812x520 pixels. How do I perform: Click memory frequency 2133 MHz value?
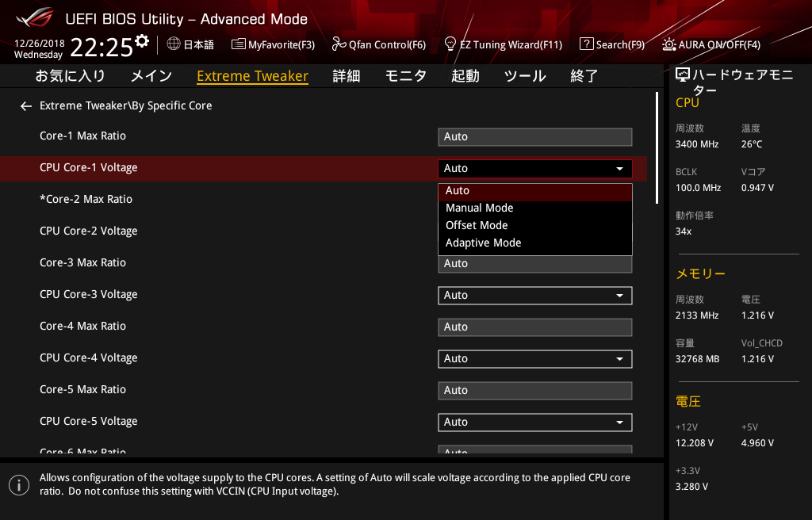(x=697, y=315)
